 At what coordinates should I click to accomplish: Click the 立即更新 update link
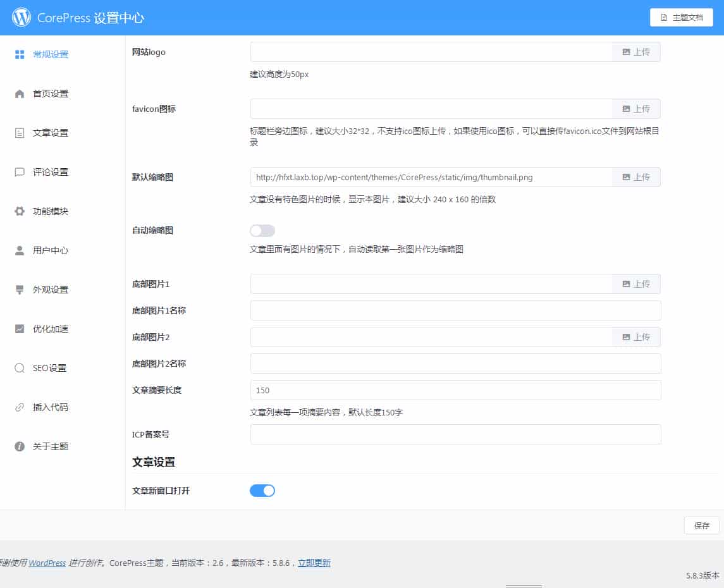click(x=314, y=563)
